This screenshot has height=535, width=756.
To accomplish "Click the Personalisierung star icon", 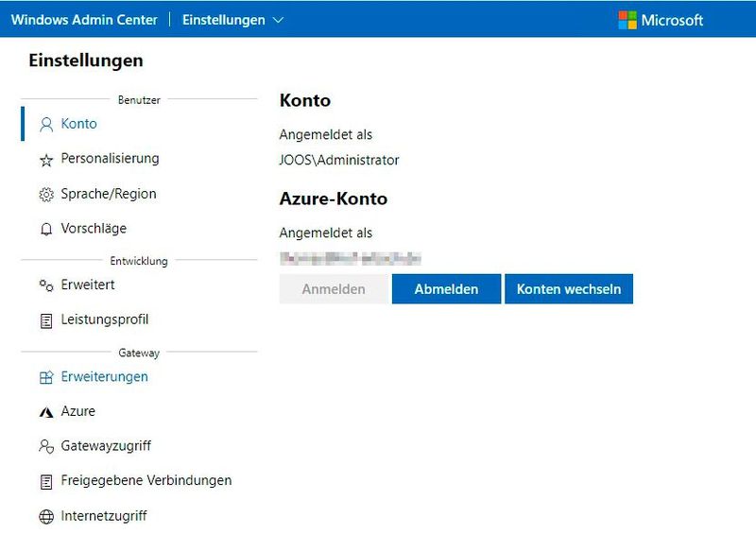I will click(x=46, y=160).
